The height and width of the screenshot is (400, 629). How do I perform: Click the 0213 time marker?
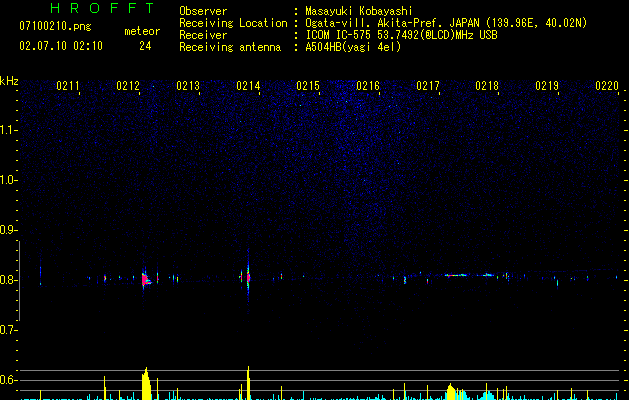188,85
